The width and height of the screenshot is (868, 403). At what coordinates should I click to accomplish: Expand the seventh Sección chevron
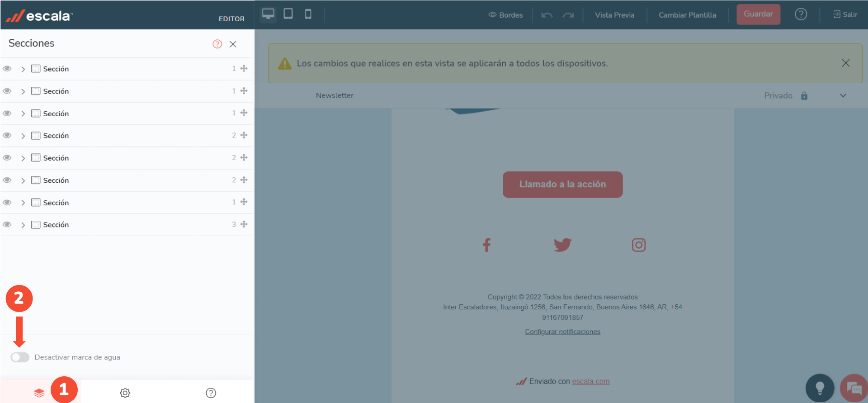(x=23, y=203)
